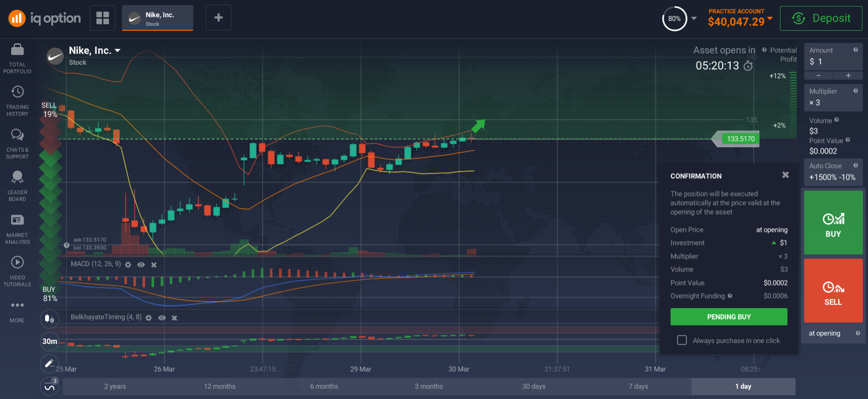Open More options dots
The width and height of the screenshot is (868, 399).
coord(17,305)
